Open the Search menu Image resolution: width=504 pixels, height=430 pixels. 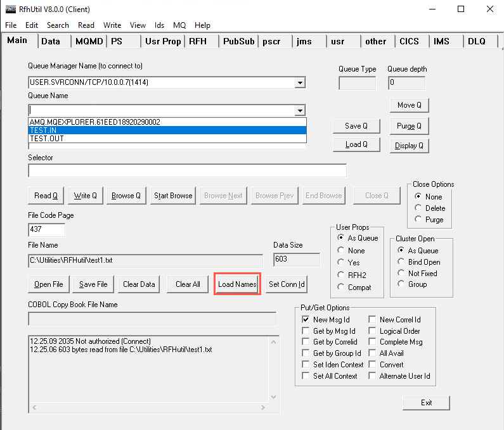58,25
